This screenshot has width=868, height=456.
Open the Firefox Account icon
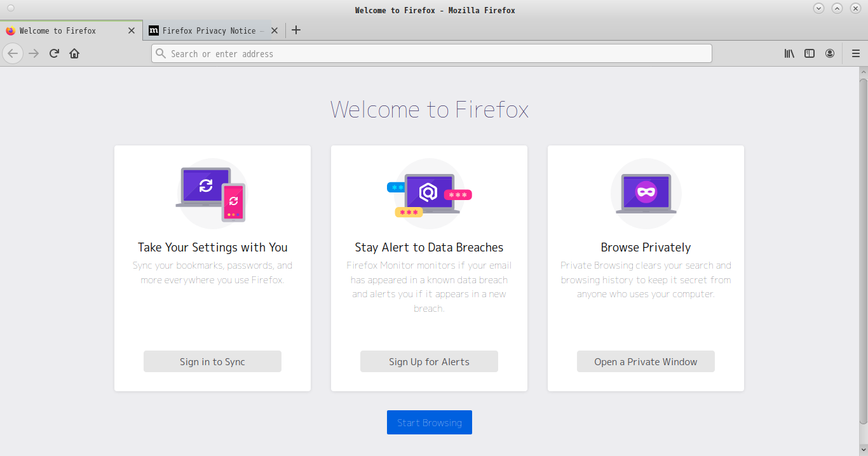(x=830, y=53)
